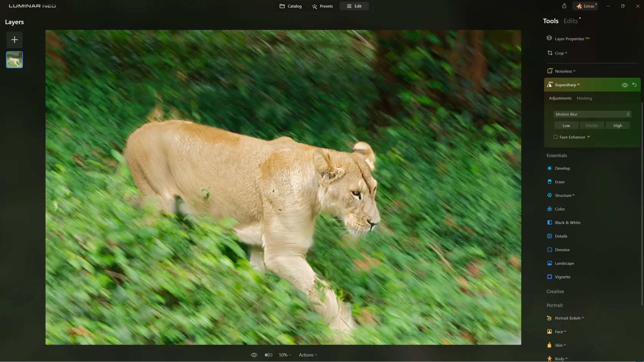The image size is (644, 362).
Task: Set Supersharp strength to High
Action: coord(618,126)
